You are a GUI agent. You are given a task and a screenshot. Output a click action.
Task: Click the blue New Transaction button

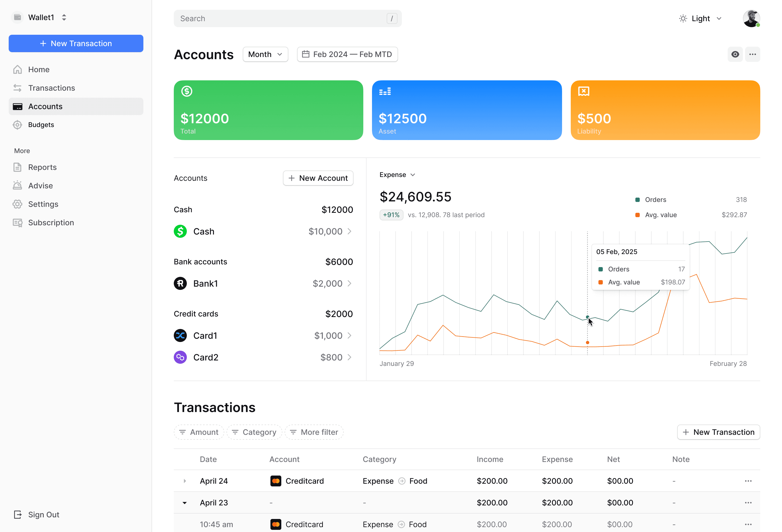click(x=76, y=43)
